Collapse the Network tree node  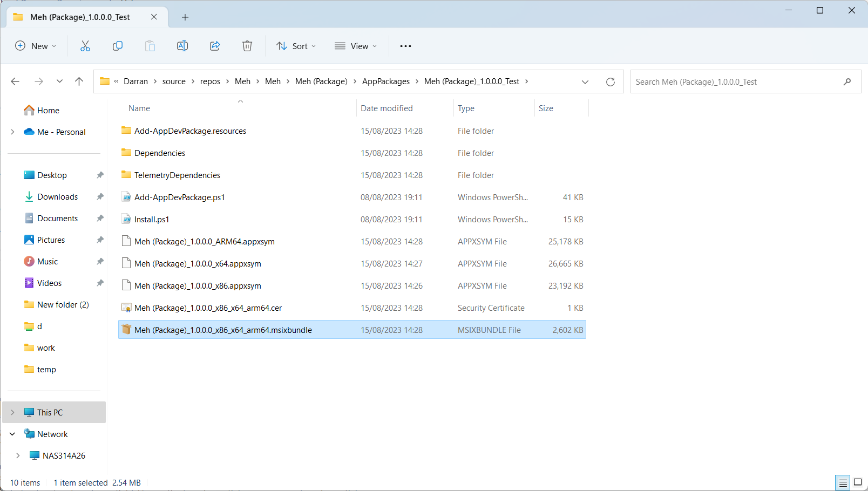(x=12, y=433)
